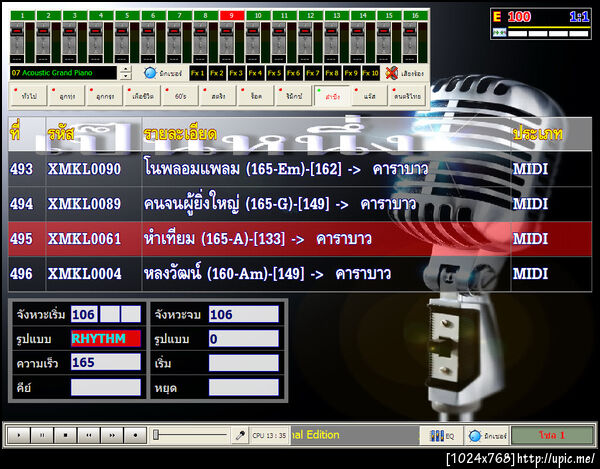Click the 07 Acoustic Grand Piano instrument field
This screenshot has height=469, width=600.
coord(64,73)
